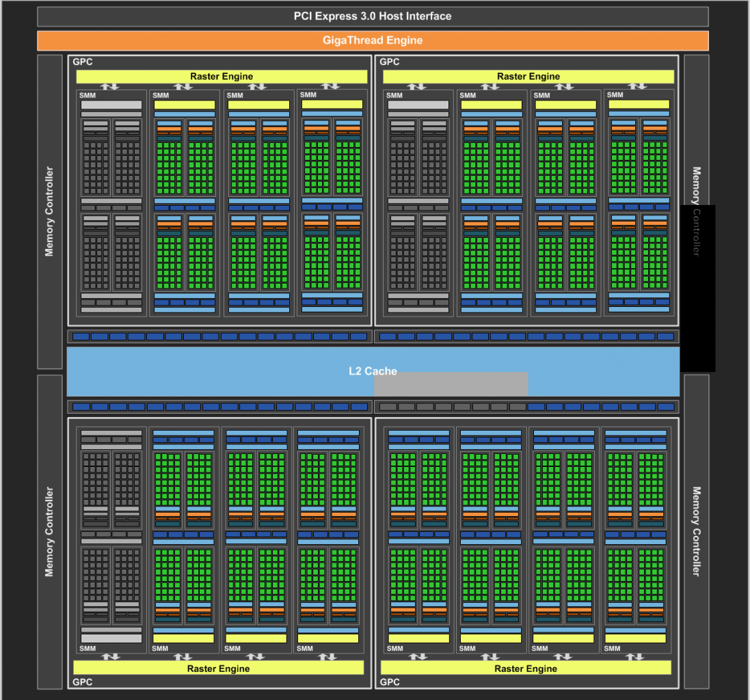Click the Raster Engine bar in the top-left GPC
Screen dimensions: 750x700
pos(222,77)
